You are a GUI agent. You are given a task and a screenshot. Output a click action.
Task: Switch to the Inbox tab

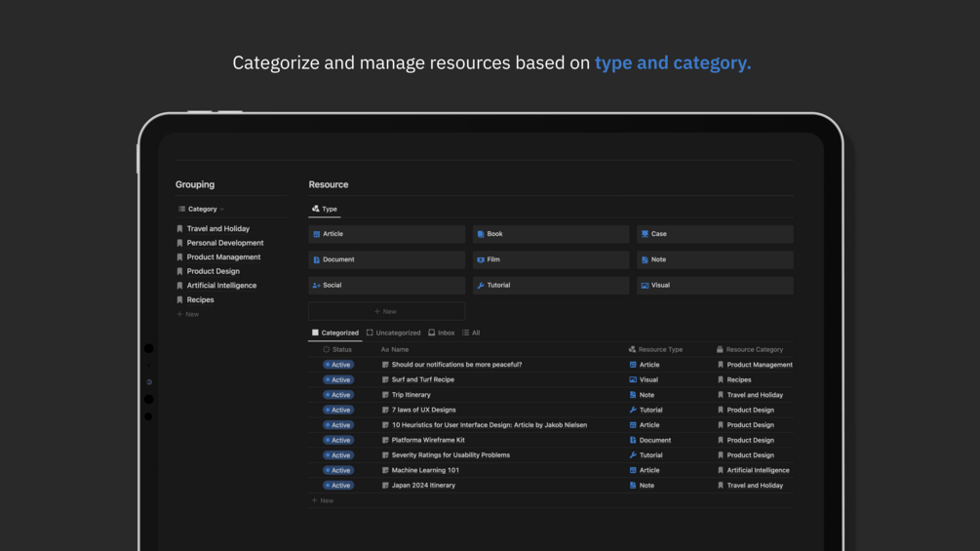click(x=442, y=333)
